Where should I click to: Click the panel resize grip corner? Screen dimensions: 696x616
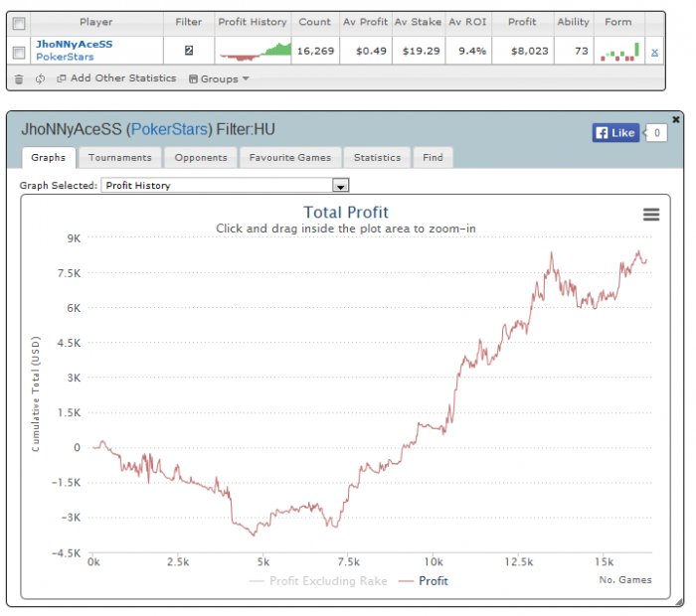tap(679, 602)
